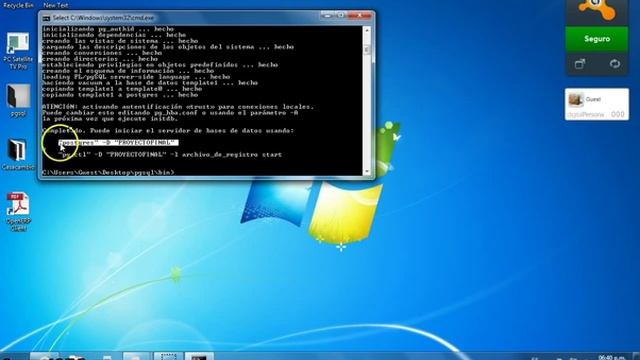This screenshot has width=640, height=360.
Task: Click the cmd window button on the taskbar
Action: (x=199, y=356)
